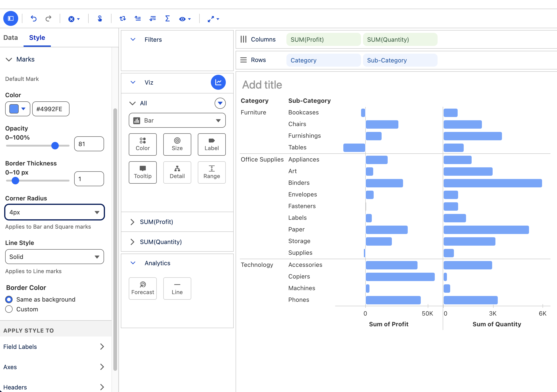Open the fit/expand view icon
The height and width of the screenshot is (392, 557).
click(213, 19)
